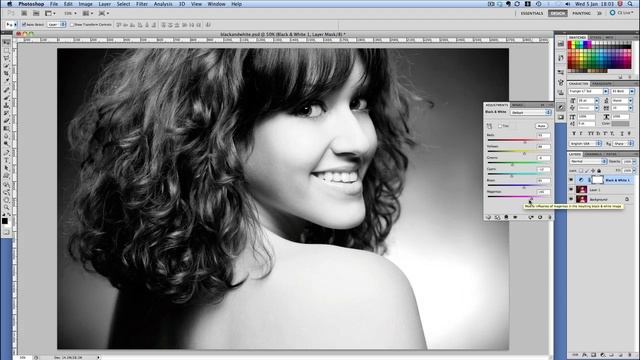Toggle Lock all icon in Layers panel
Screen dimensions: 640x360
click(599, 171)
